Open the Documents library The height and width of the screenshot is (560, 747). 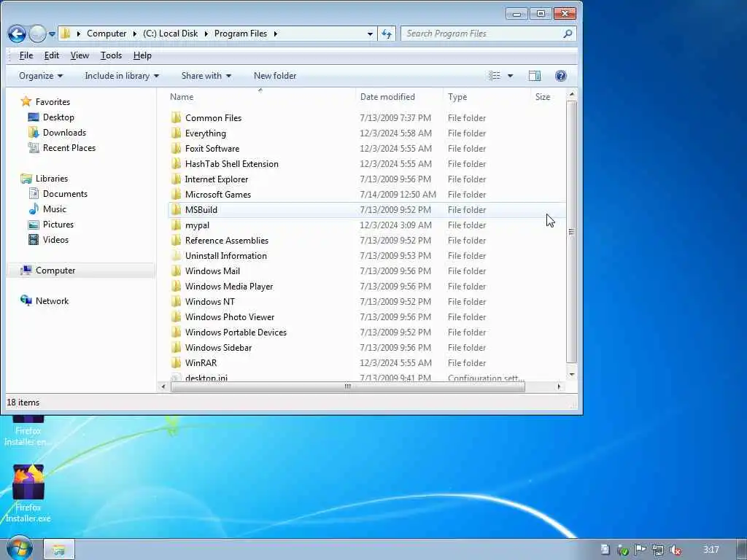65,194
